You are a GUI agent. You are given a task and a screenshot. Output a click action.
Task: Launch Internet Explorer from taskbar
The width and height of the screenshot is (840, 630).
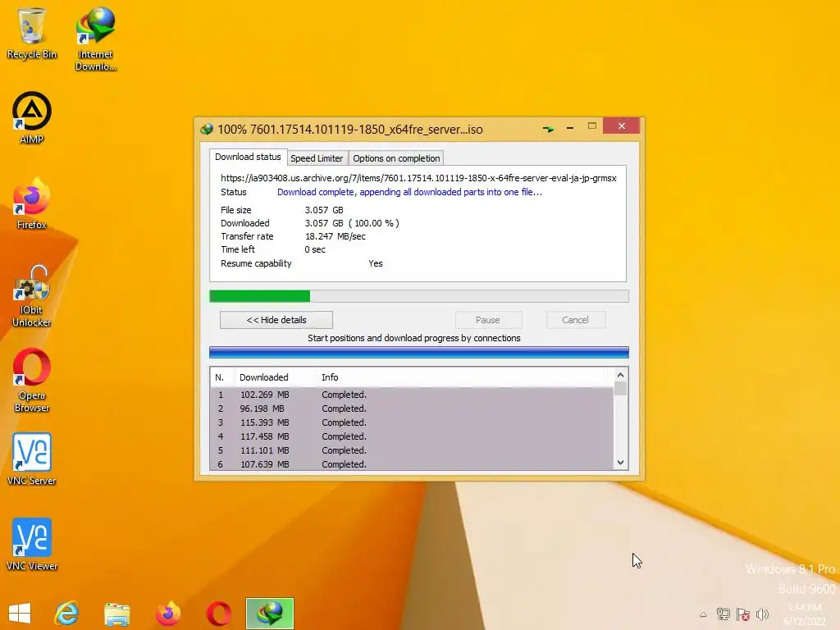coord(67,614)
